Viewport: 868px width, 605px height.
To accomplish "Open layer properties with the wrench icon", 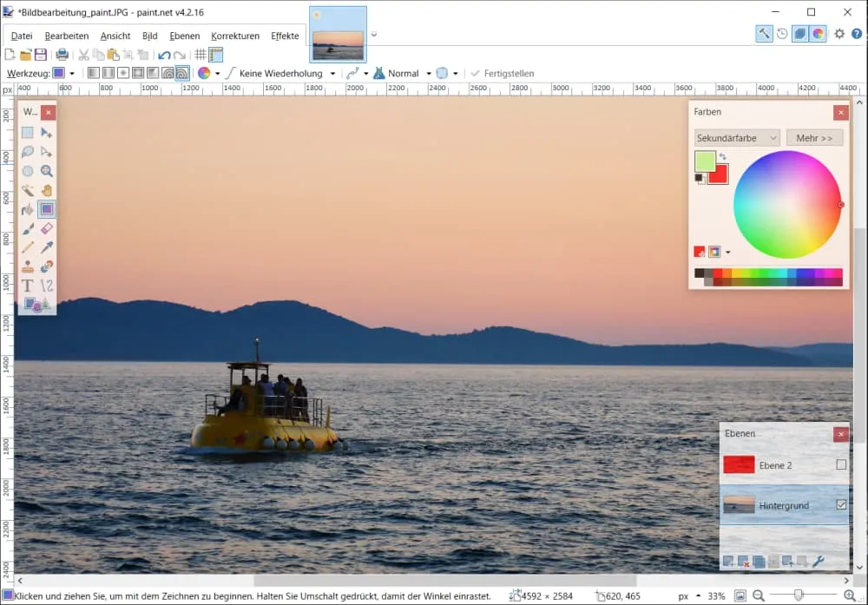I will coord(819,562).
